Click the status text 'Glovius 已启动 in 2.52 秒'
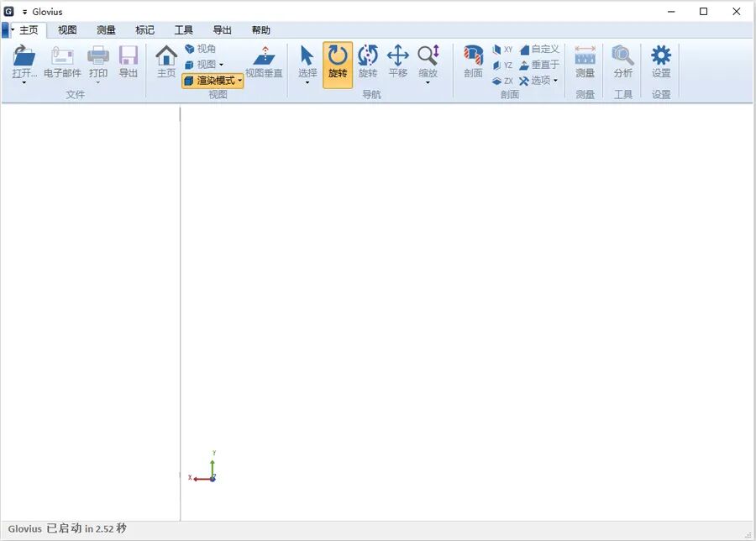The image size is (756, 541). pyautogui.click(x=67, y=528)
